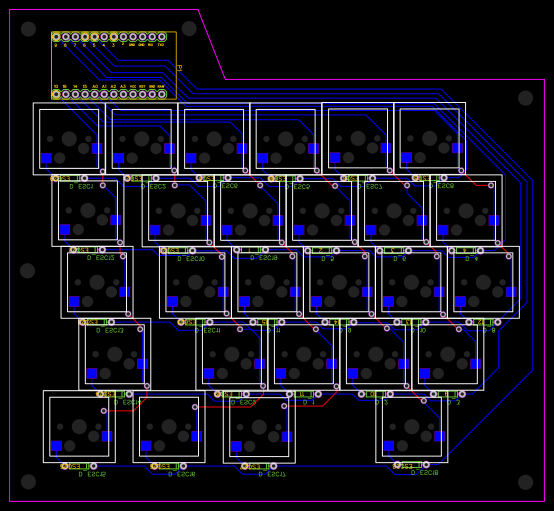Select the RXI header pin
The image size is (554, 511).
point(152,37)
